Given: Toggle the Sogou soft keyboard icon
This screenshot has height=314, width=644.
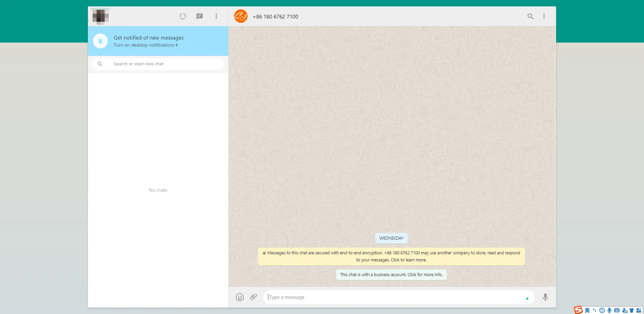Looking at the screenshot, I should click(617, 310).
